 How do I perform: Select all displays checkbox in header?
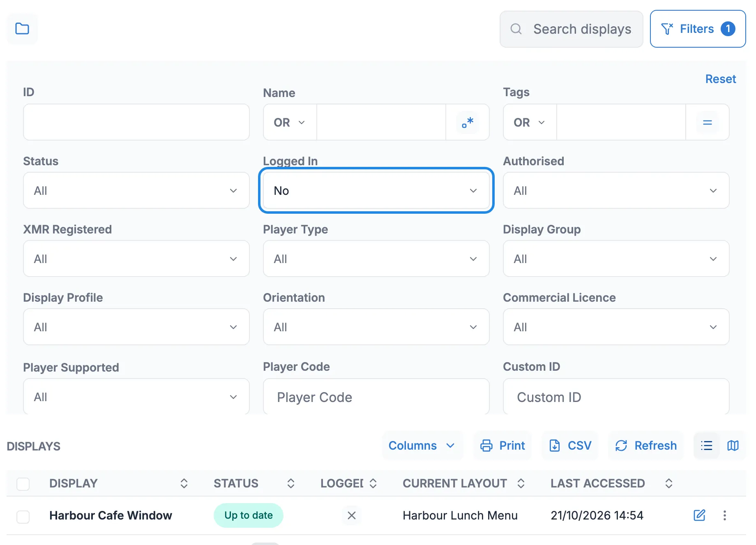[x=23, y=484]
